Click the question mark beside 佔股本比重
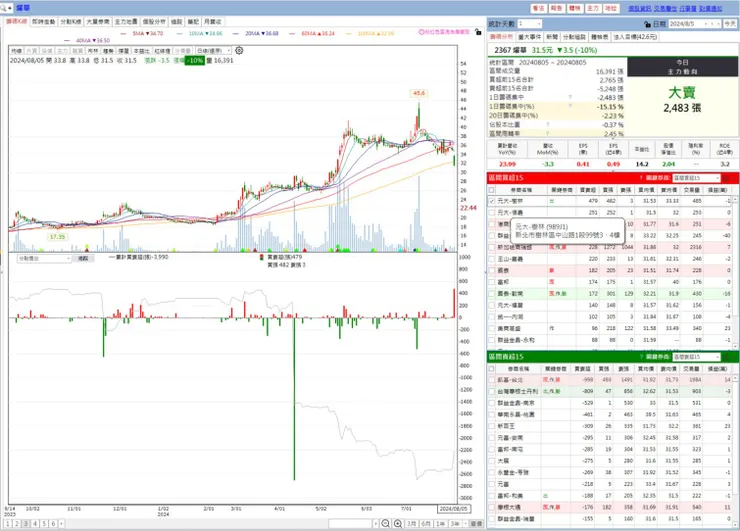The height and width of the screenshot is (531, 740). tap(547, 125)
